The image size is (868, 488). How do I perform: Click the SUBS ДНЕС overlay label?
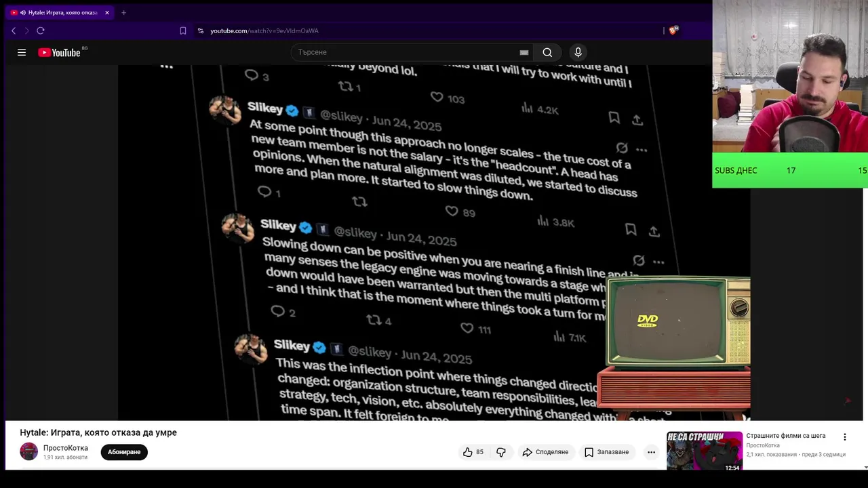point(736,171)
